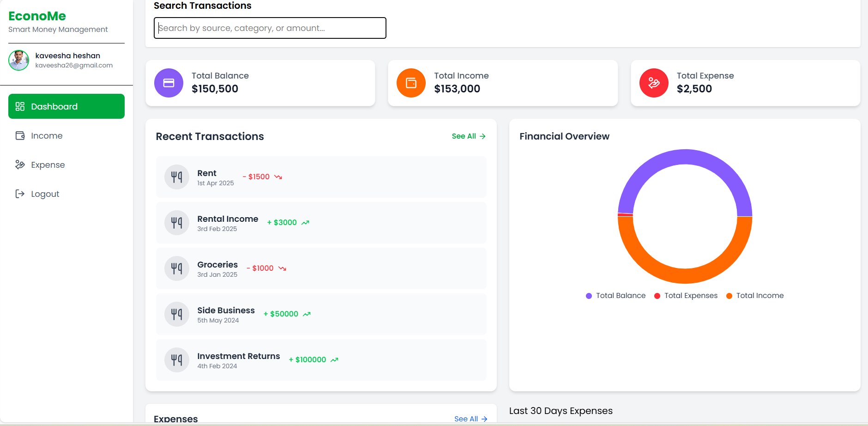The image size is (868, 426).
Task: Click the red hand-coins icon on Total Expense card
Action: pyautogui.click(x=653, y=83)
